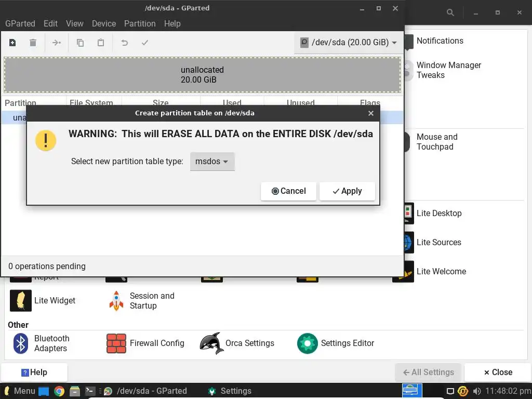
Task: Open Window Manager Tweaks in Settings
Action: 448,70
